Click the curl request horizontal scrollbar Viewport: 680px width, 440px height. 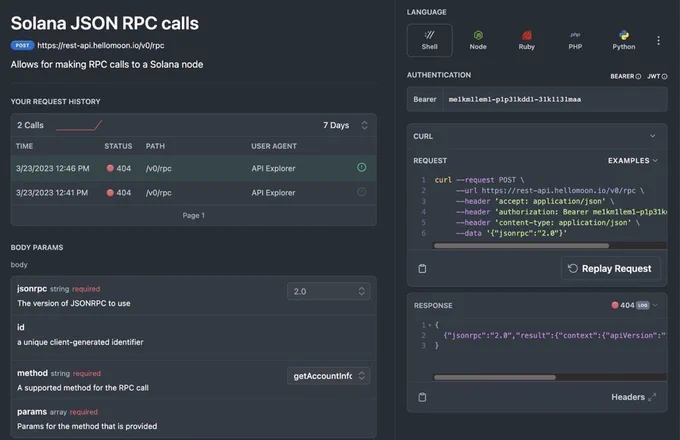[x=521, y=246]
